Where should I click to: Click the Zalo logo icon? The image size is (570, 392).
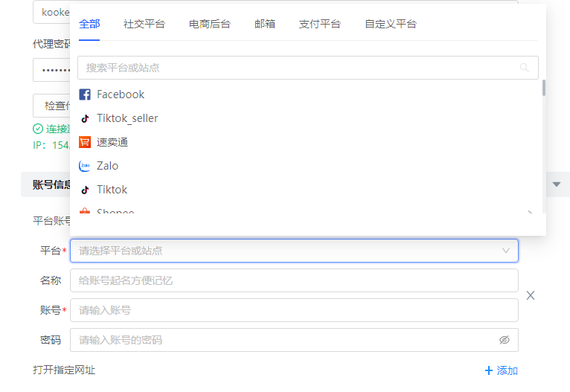(x=85, y=166)
